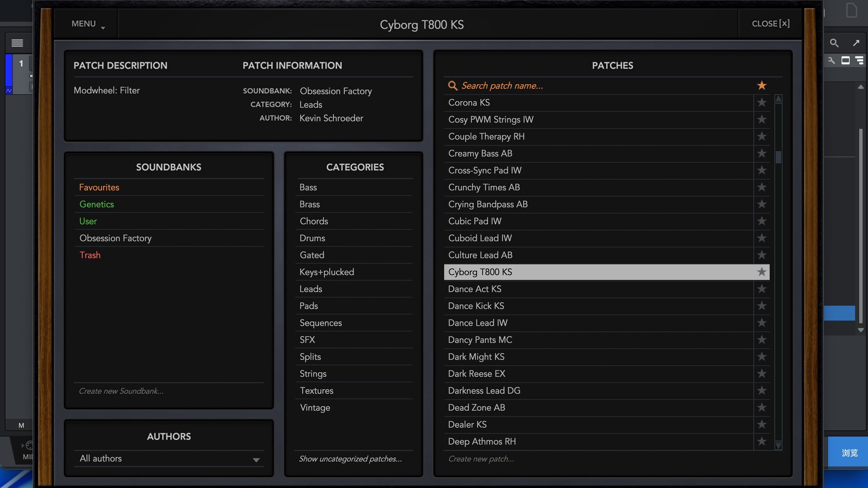This screenshot has width=868, height=488.
Task: Open the MENU dropdown
Action: pos(84,23)
